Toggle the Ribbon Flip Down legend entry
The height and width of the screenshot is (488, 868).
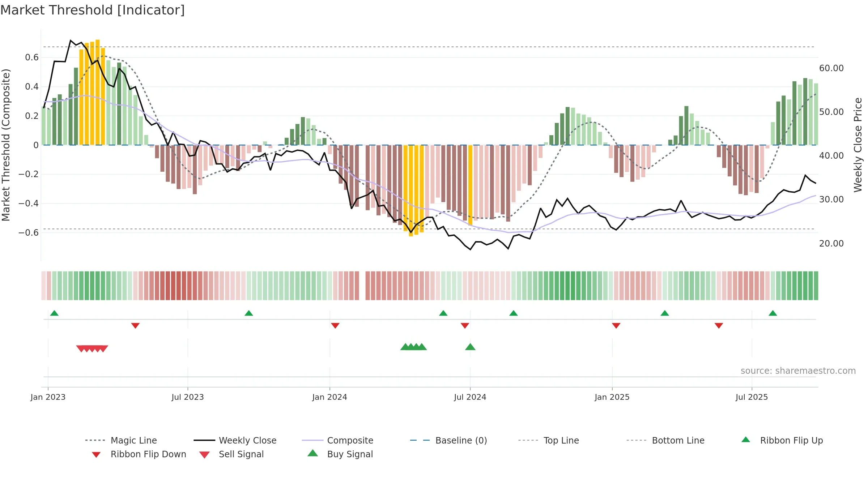tap(139, 454)
